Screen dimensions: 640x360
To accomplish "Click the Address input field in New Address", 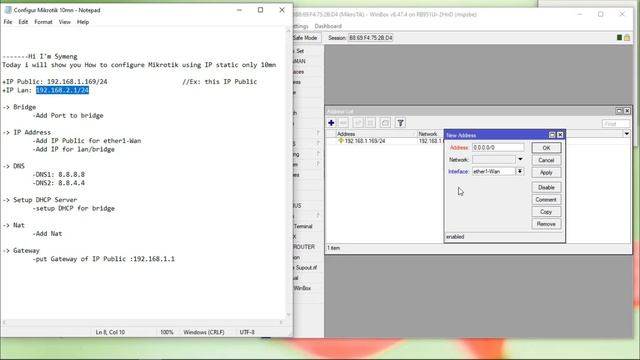I will (498, 147).
